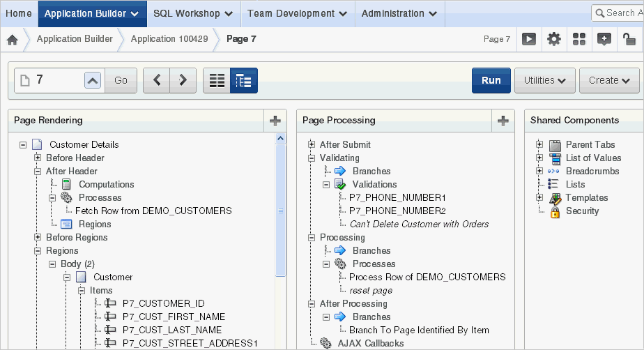644x350 pixels.
Task: Collapse the Body (2) node
Action: (x=52, y=264)
